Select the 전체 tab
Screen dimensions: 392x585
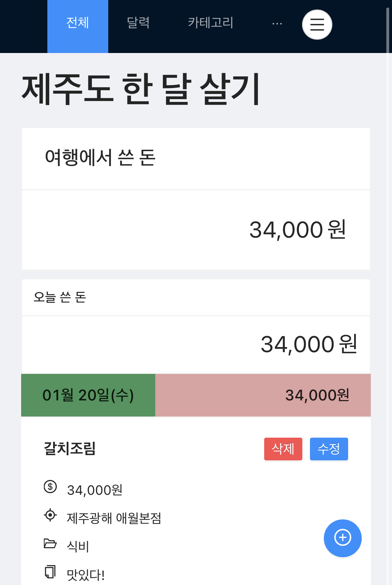click(x=77, y=21)
